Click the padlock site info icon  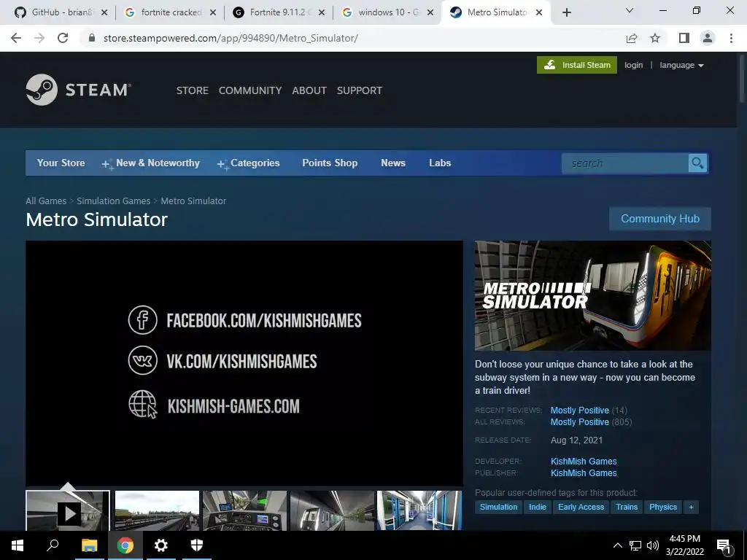pyautogui.click(x=92, y=38)
